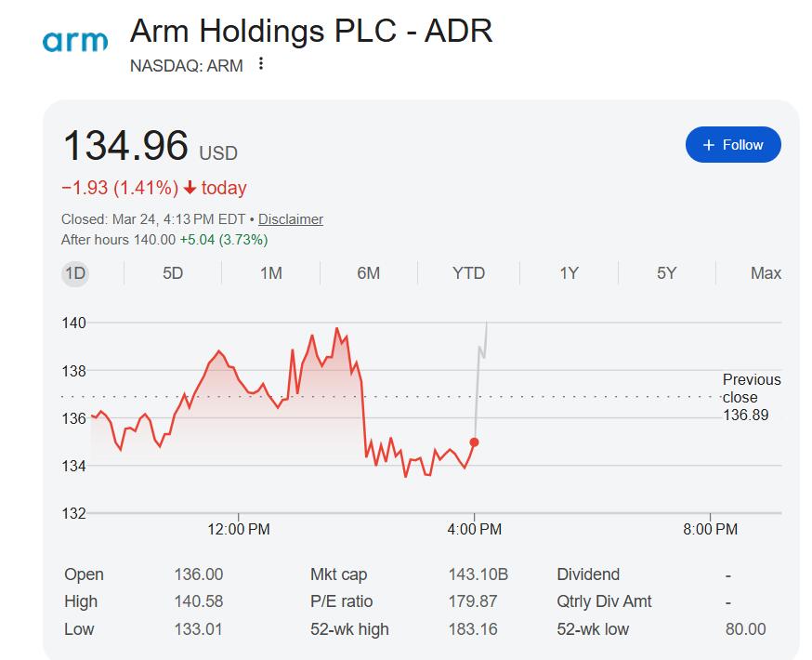The height and width of the screenshot is (660, 812).
Task: View the 1Y price chart
Action: (569, 273)
